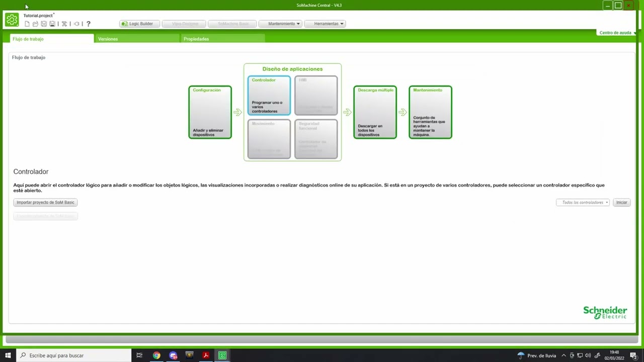Open the Windows Start menu
The height and width of the screenshot is (362, 644).
click(8, 355)
